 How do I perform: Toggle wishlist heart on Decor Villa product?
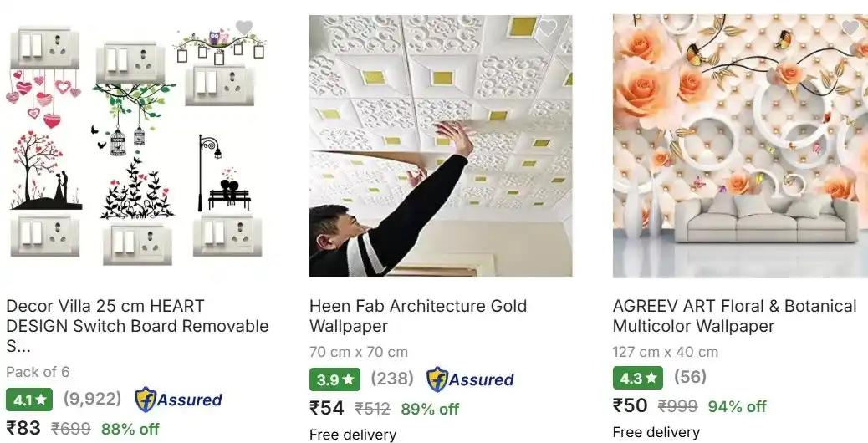click(244, 27)
